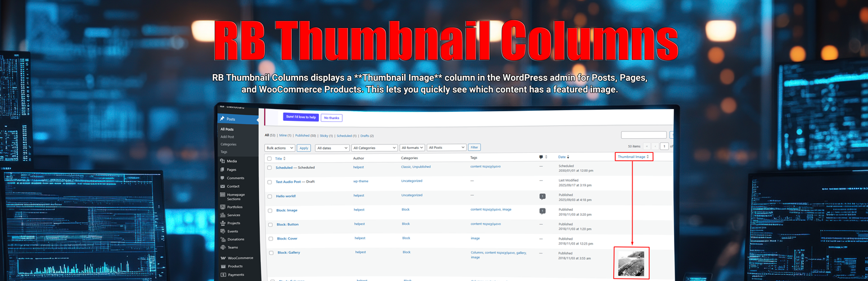The height and width of the screenshot is (281, 868).
Task: Click the No thanks button
Action: (332, 118)
